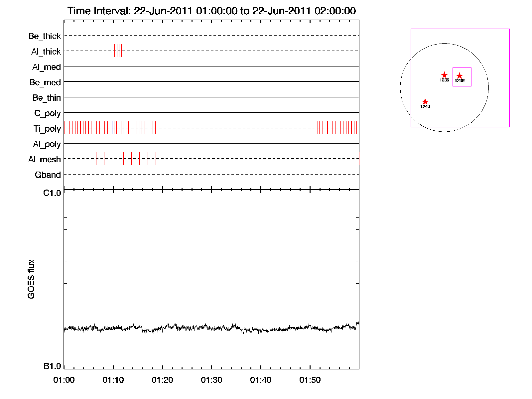Select the Ti_poly filter label

coord(47,129)
